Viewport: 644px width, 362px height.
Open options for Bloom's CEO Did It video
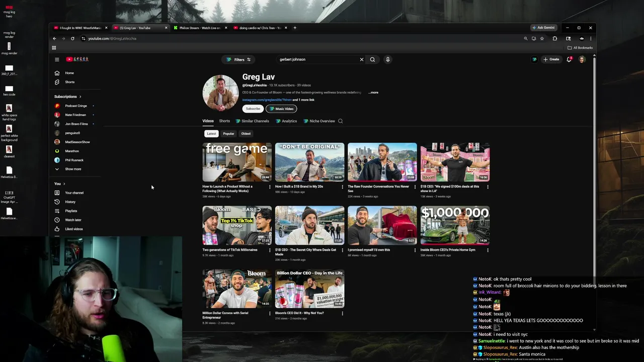coord(342,313)
